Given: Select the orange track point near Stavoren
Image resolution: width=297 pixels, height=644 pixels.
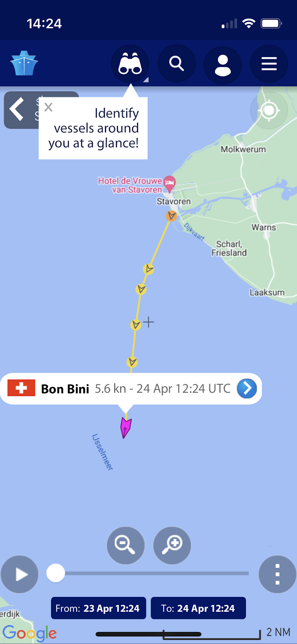Looking at the screenshot, I should (172, 216).
